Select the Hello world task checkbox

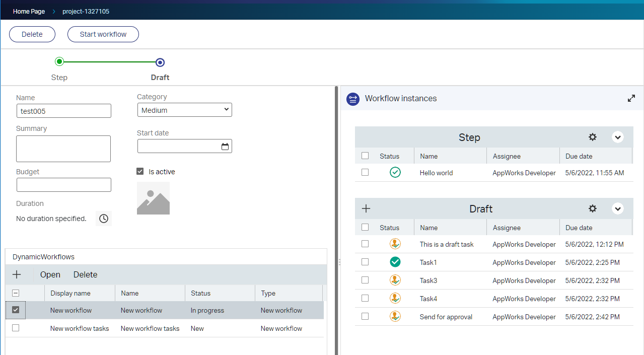click(x=365, y=173)
